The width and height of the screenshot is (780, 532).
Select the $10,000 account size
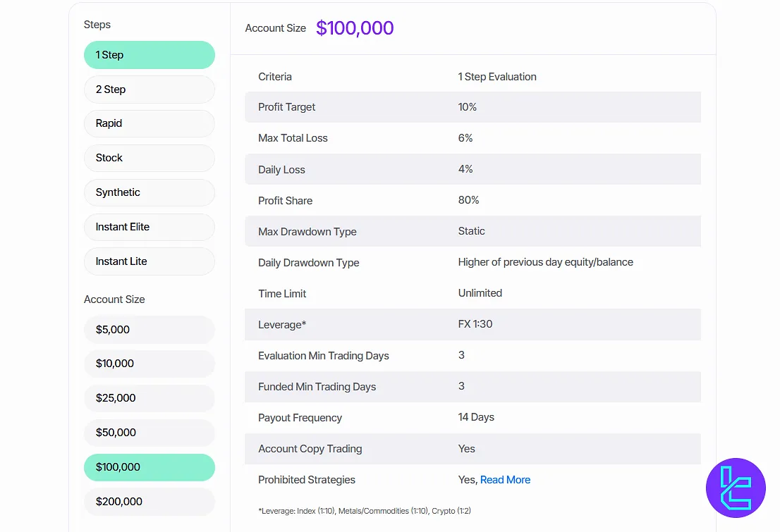click(x=149, y=364)
